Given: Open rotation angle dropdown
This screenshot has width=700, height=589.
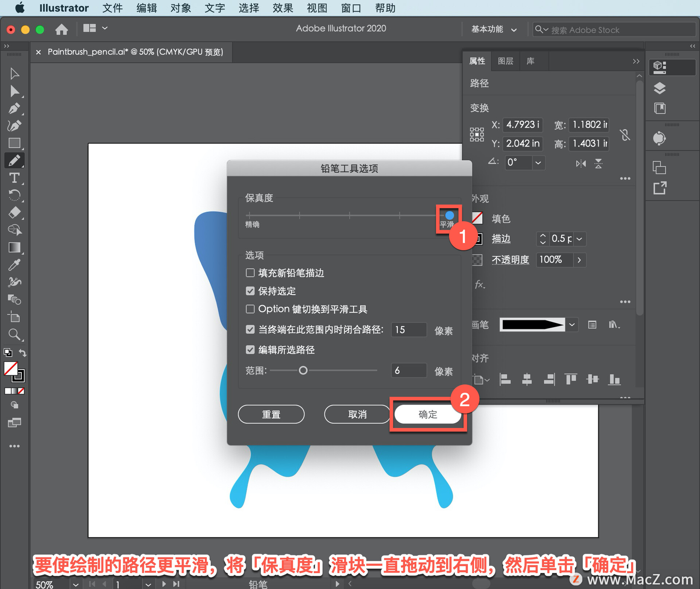Looking at the screenshot, I should (538, 163).
